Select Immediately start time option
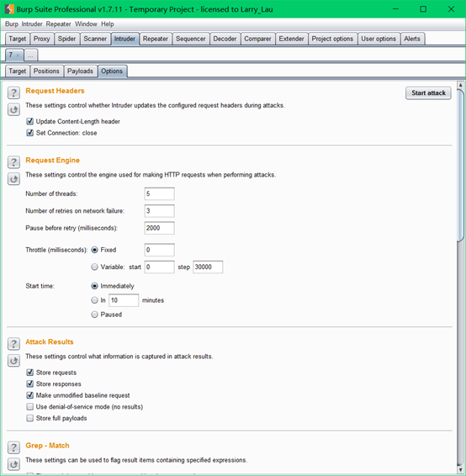The height and width of the screenshot is (476, 466). pyautogui.click(x=95, y=286)
